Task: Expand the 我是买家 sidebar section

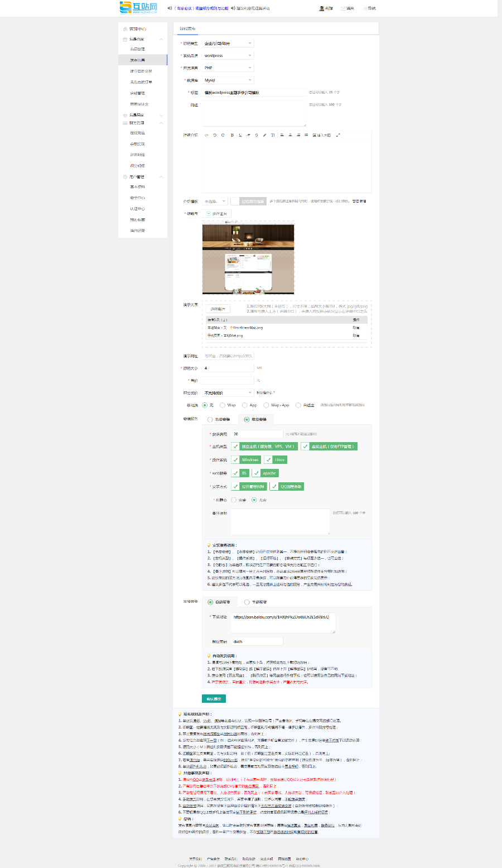Action: [x=161, y=115]
